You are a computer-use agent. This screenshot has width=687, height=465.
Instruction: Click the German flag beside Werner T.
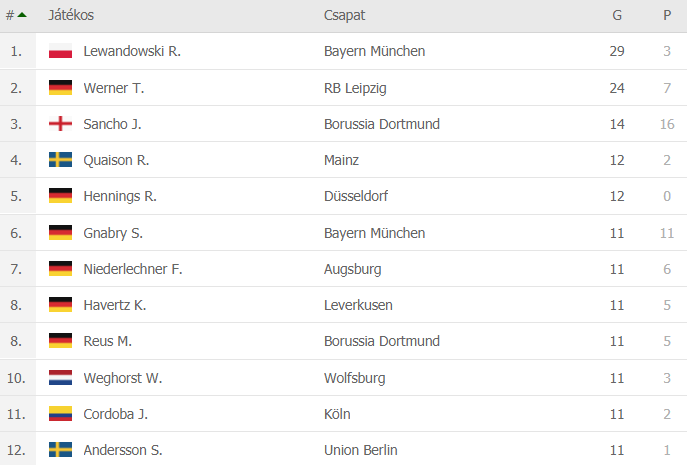[x=60, y=88]
